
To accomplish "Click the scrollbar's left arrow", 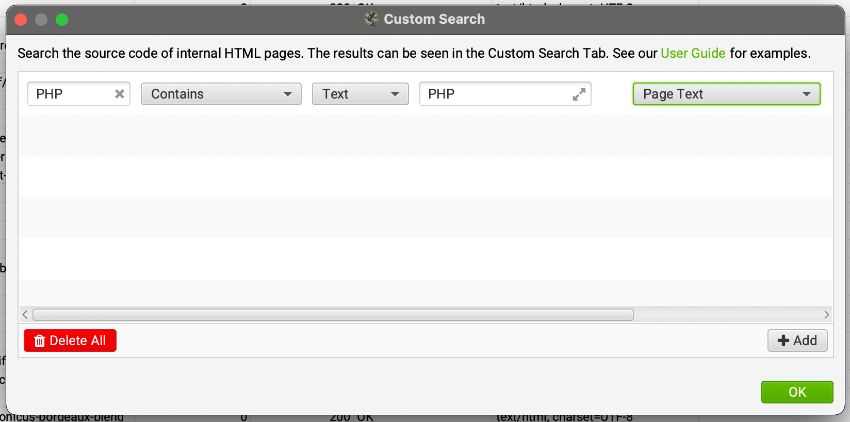I will 25,314.
